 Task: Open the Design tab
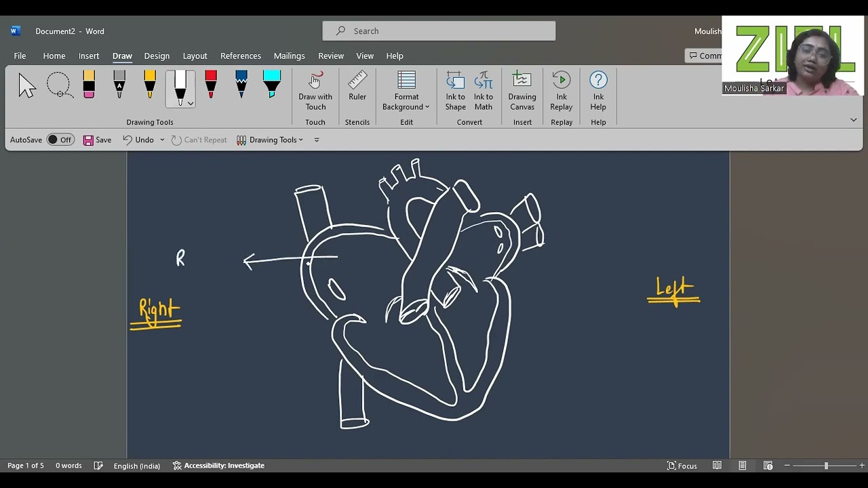(x=157, y=56)
